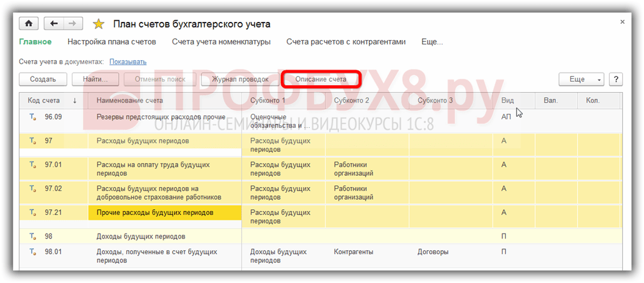The width and height of the screenshot is (644, 283).
Task: Open Журнал проводок
Action: coord(240,80)
